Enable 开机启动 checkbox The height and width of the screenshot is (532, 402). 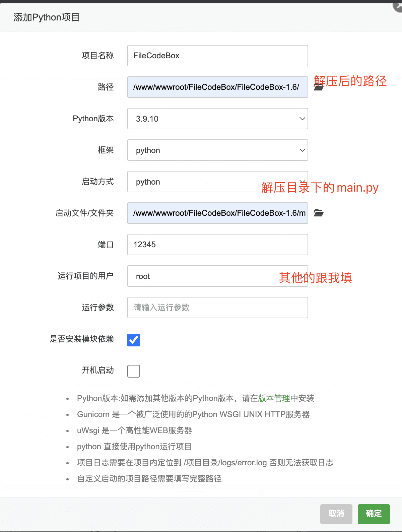pos(134,371)
